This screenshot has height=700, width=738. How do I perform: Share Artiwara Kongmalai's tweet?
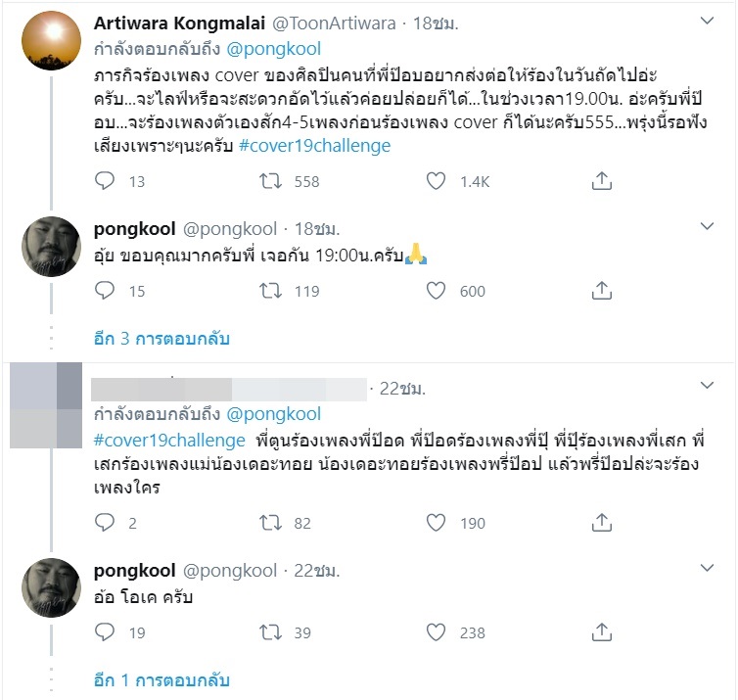click(x=602, y=181)
